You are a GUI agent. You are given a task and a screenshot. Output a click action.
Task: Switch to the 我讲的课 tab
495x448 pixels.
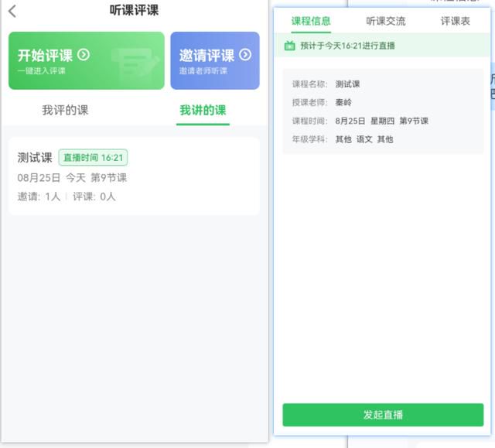pos(203,110)
